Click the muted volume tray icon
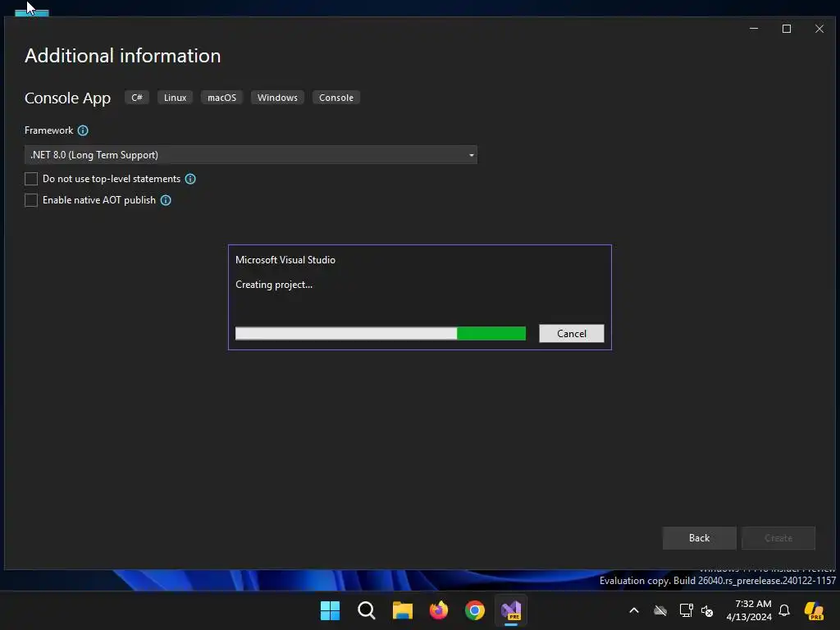This screenshot has width=840, height=630. pyautogui.click(x=707, y=610)
